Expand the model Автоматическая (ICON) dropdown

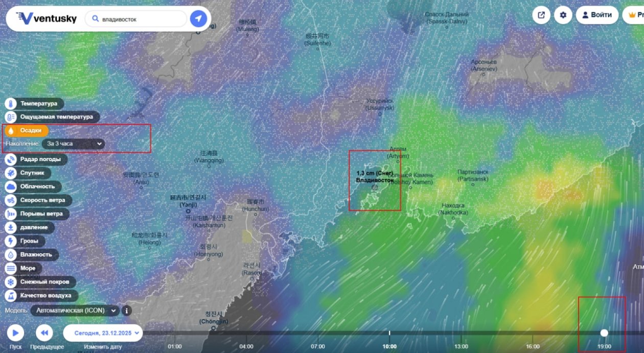[x=75, y=311]
